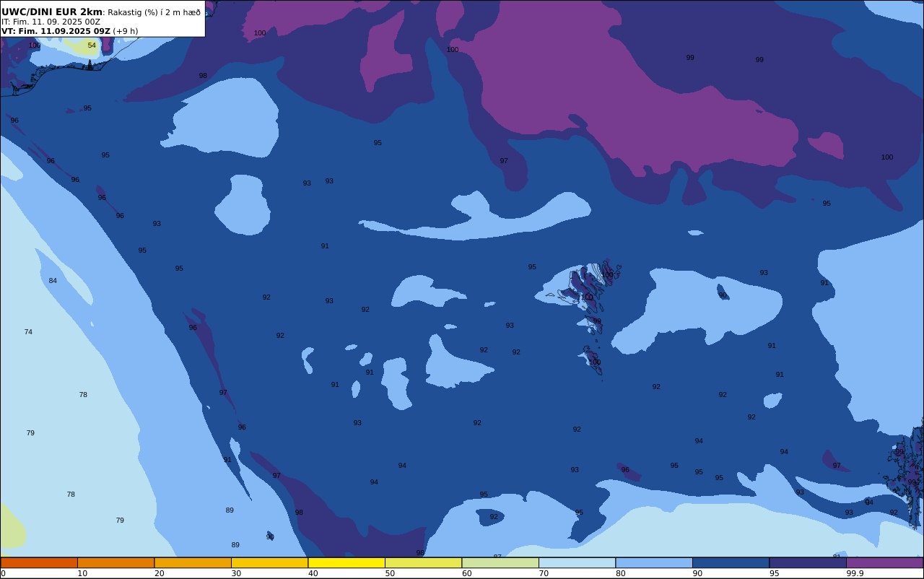Click the legend tick label "99.9"
This screenshot has height=579, width=924.
click(855, 573)
